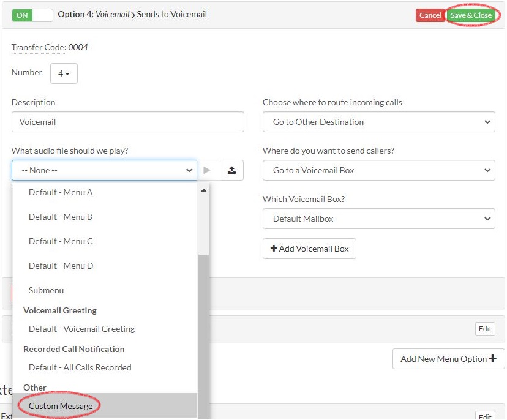Viewport: 507px width, 420px height.
Task: Open the Where do you want to send callers dropdown
Action: click(x=378, y=170)
